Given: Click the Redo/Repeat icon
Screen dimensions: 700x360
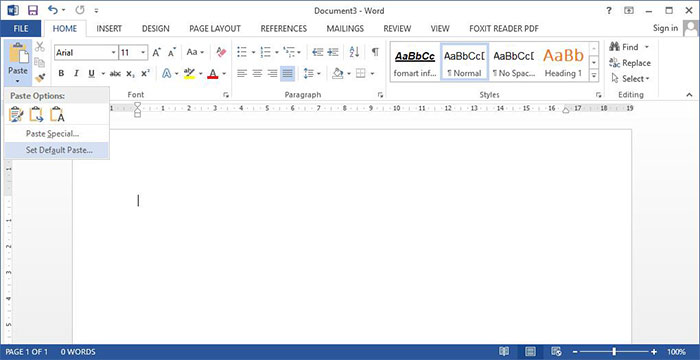Looking at the screenshot, I should pyautogui.click(x=80, y=10).
